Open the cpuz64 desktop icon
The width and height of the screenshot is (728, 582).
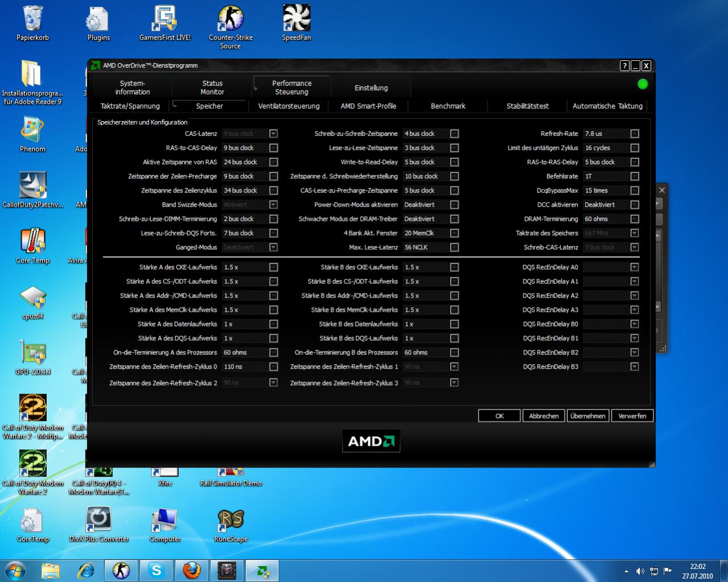(x=32, y=302)
